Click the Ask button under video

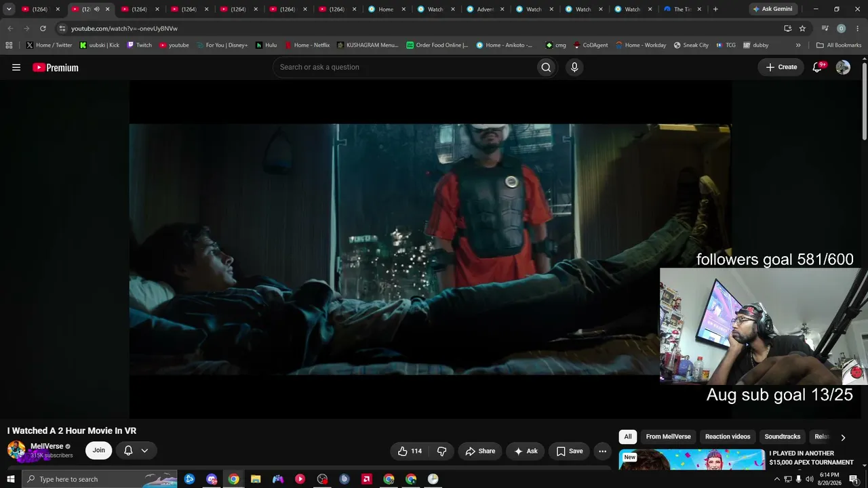526,451
